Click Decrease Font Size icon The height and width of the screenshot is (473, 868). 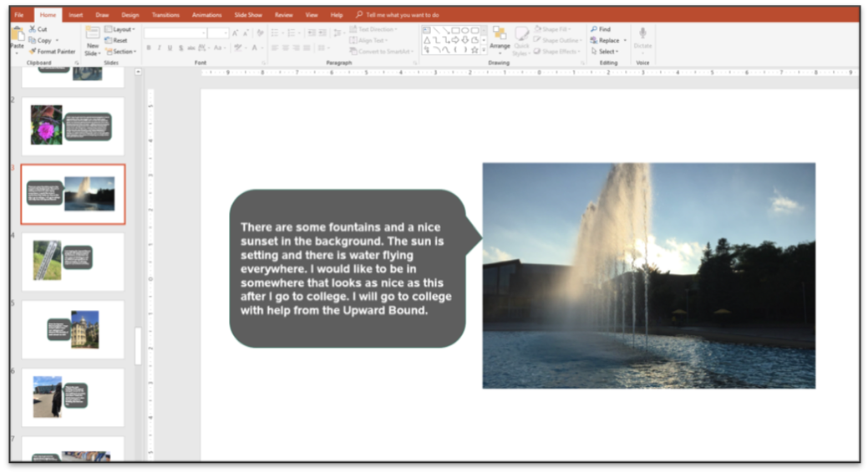246,33
